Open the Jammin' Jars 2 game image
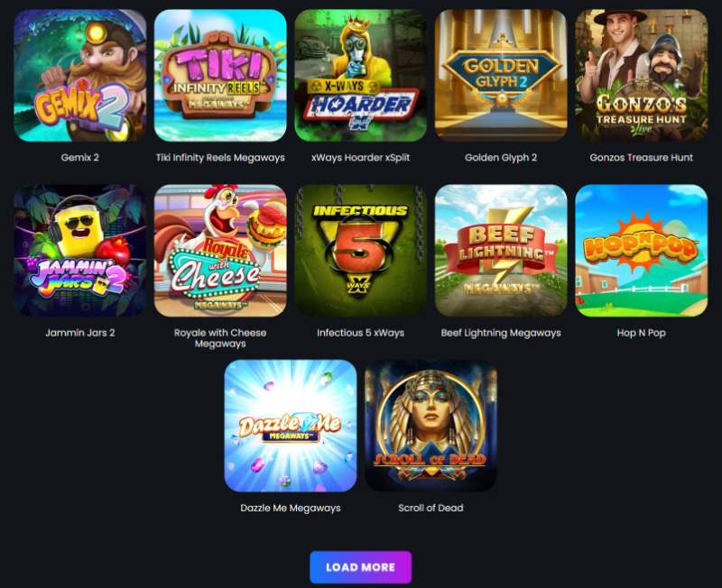722x588 pixels. pyautogui.click(x=80, y=251)
